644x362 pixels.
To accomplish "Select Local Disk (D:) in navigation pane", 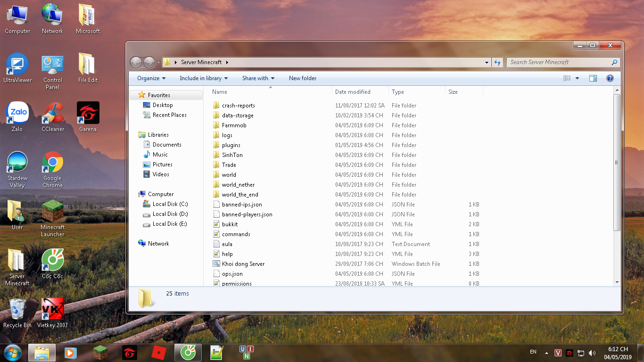I will click(x=170, y=214).
